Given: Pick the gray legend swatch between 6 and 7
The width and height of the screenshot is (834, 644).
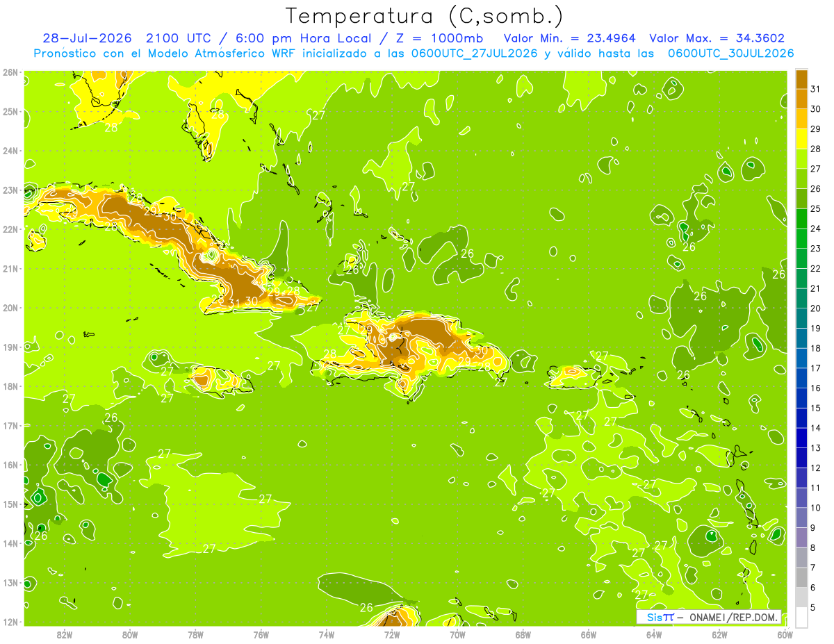Looking at the screenshot, I should [802, 577].
